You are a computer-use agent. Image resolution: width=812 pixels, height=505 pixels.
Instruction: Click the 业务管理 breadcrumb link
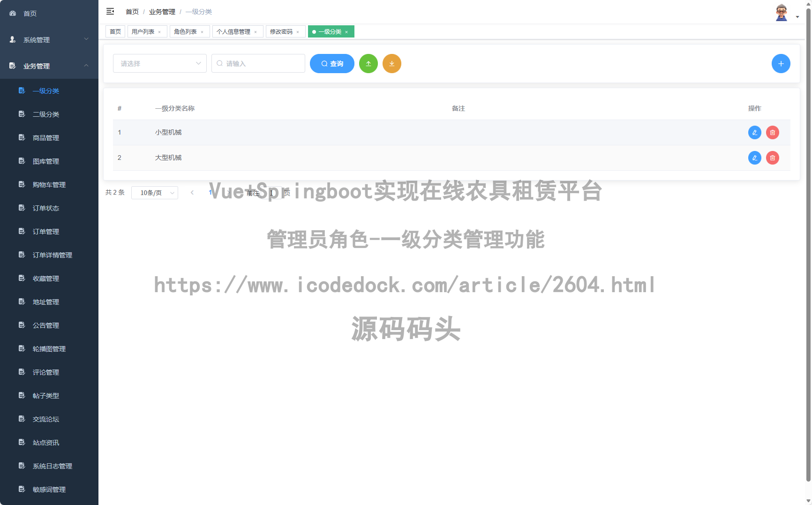[162, 11]
